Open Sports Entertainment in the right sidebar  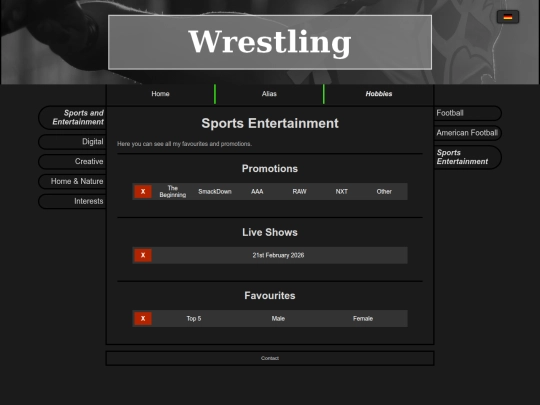coord(467,157)
